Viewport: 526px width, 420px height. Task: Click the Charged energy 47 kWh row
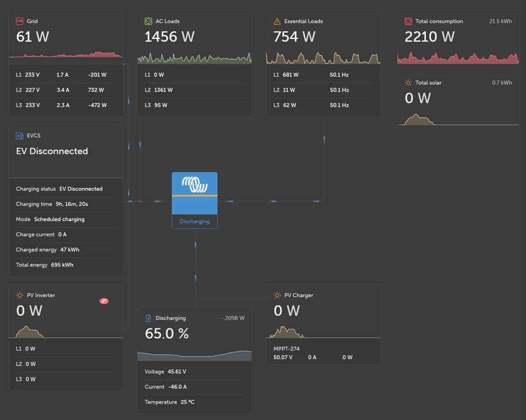click(66, 249)
